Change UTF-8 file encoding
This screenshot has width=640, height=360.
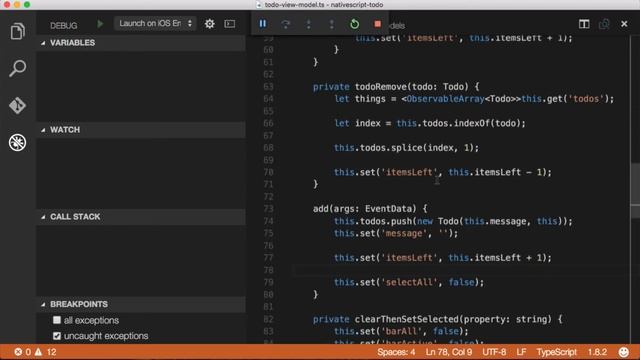pos(494,352)
